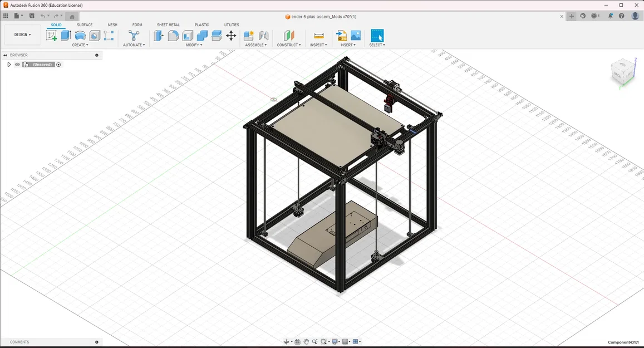The image size is (644, 348).
Task: Activate the Select tool icon
Action: (x=377, y=35)
